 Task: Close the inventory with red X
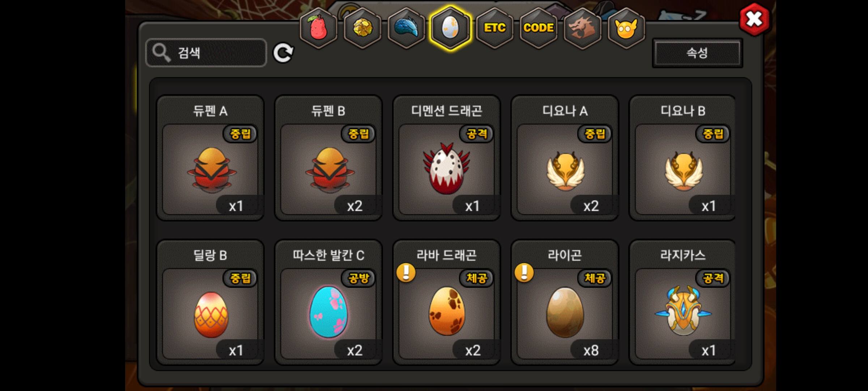pos(755,20)
